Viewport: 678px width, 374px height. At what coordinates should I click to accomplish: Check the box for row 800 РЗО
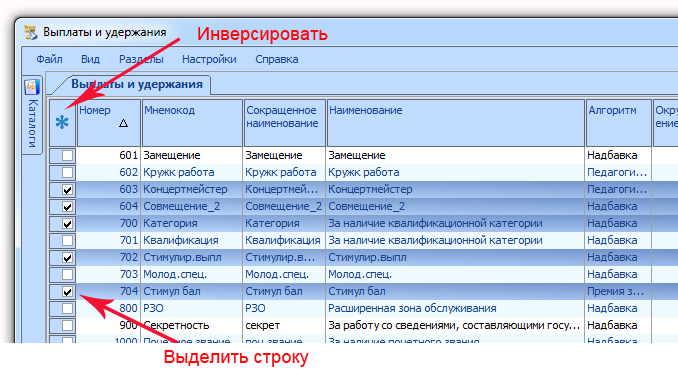pyautogui.click(x=67, y=308)
